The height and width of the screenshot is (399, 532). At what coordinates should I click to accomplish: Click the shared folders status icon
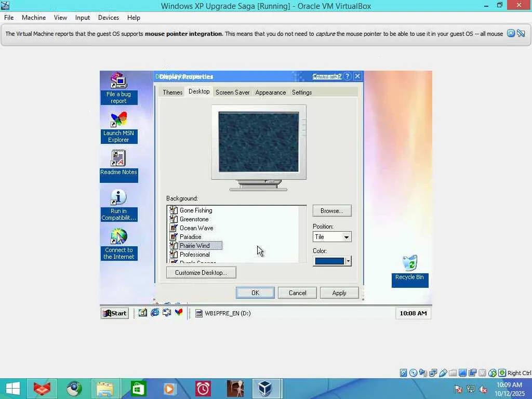pyautogui.click(x=453, y=373)
